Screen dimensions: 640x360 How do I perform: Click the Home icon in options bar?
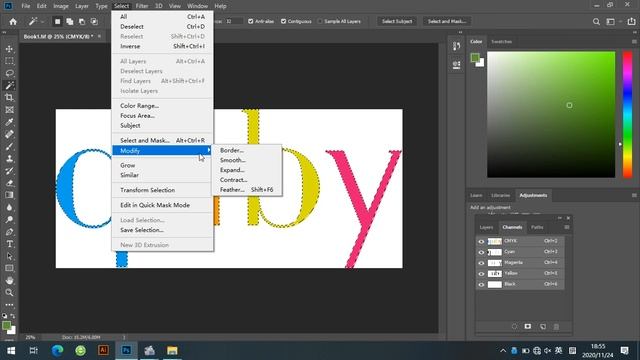point(13,22)
